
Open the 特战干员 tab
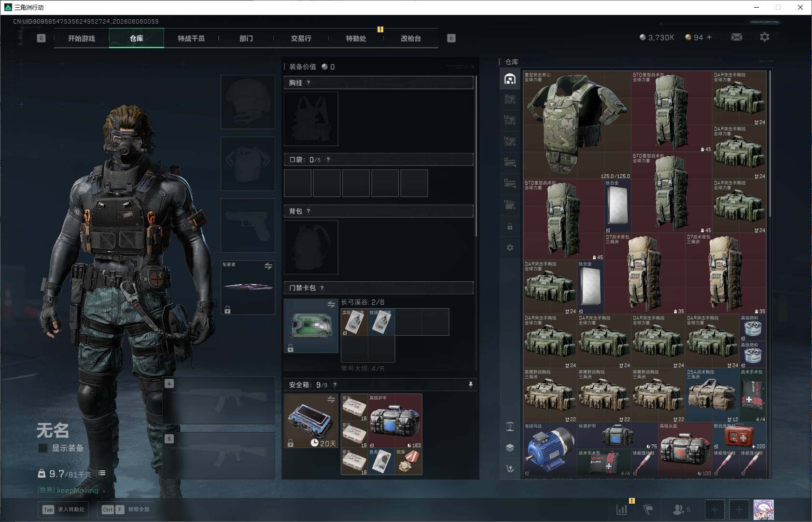coord(191,38)
